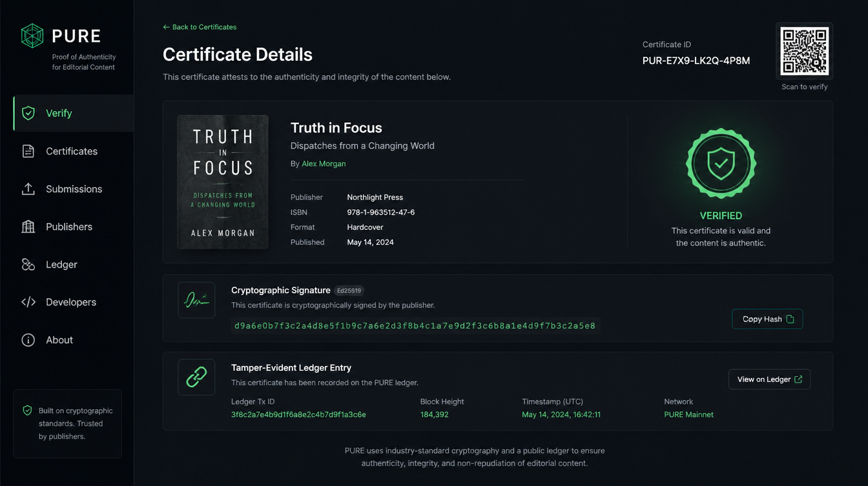Image resolution: width=868 pixels, height=486 pixels.
Task: Click the timestamp May 14, 2024, 16:42:11
Action: 561,415
